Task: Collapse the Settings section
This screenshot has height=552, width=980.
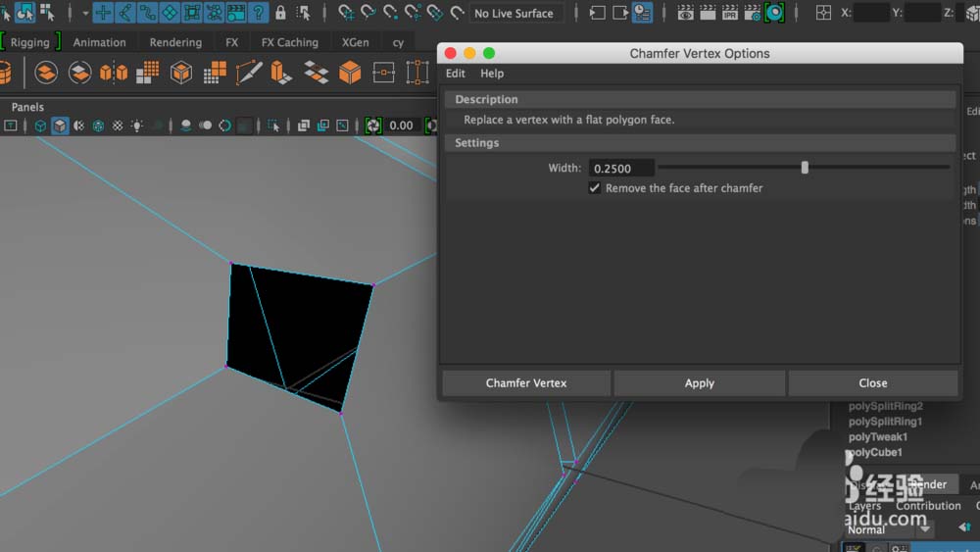Action: [x=700, y=142]
